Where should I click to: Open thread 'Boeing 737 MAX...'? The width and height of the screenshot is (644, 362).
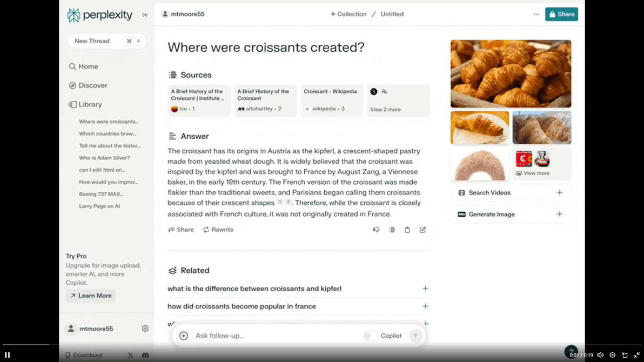[x=101, y=194]
